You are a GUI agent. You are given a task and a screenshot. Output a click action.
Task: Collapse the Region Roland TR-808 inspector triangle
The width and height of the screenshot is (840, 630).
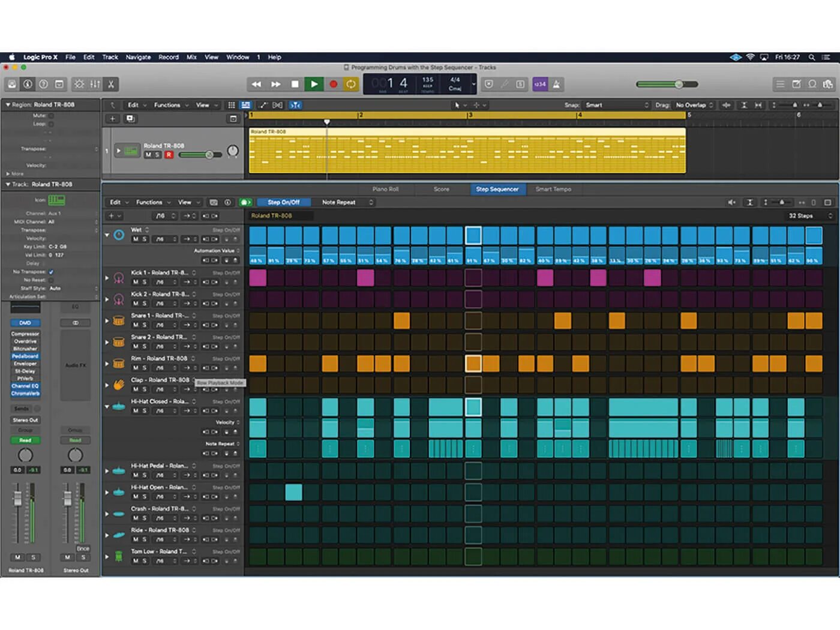(8, 104)
